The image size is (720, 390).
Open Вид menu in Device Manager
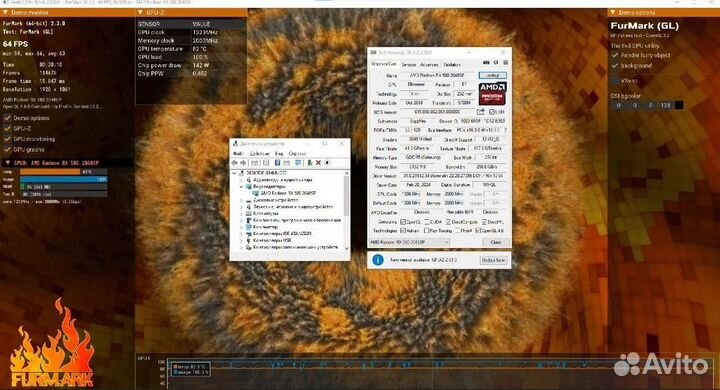point(279,153)
